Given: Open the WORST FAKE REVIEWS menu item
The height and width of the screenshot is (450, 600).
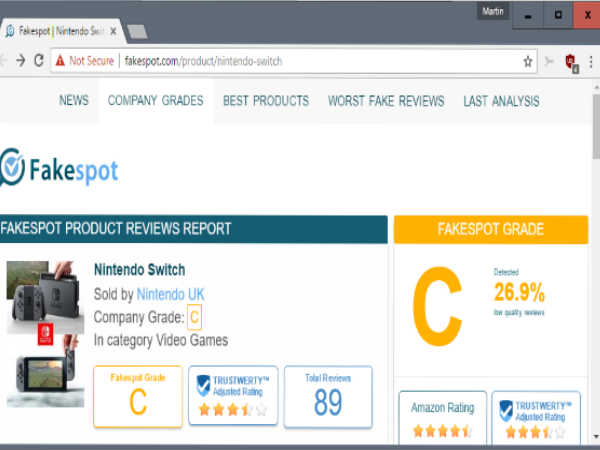Looking at the screenshot, I should [386, 101].
